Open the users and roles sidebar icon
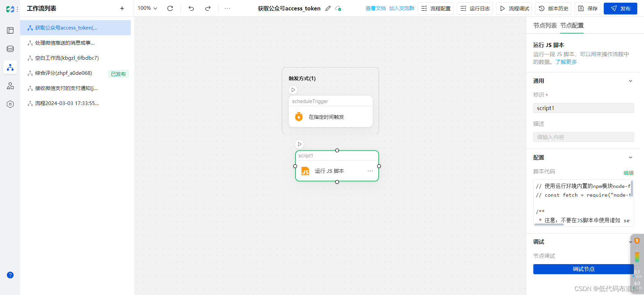Viewport: 644px width, 295px height. tap(10, 86)
